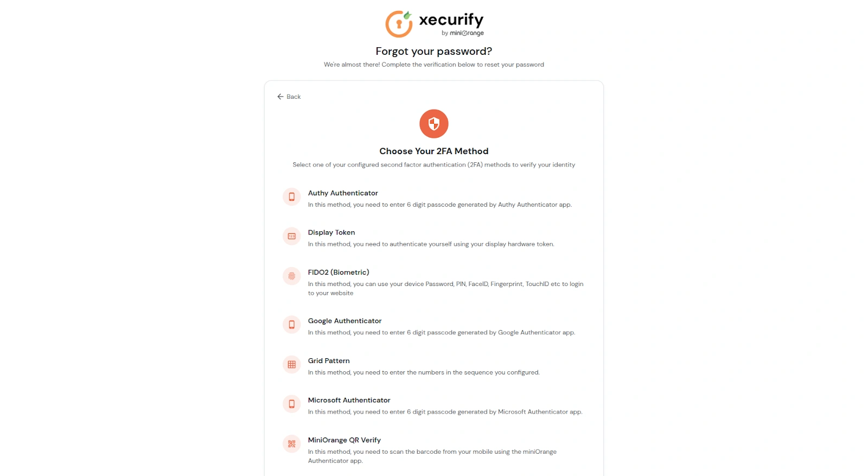Click the phone icon next to Microsoft Authenticator
The width and height of the screenshot is (868, 476).
tap(291, 404)
